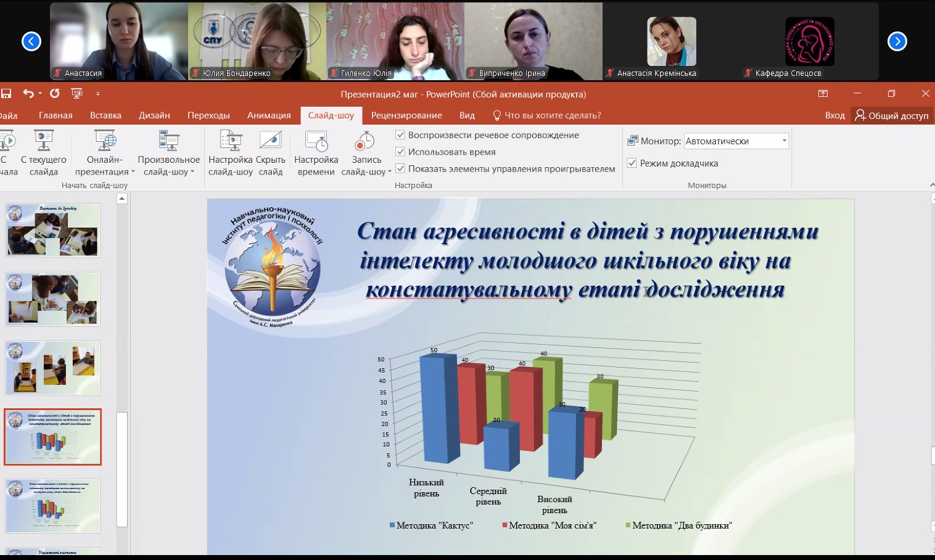The image size is (935, 560).
Task: Uncheck the 'Использовать время' checkbox
Action: click(400, 152)
